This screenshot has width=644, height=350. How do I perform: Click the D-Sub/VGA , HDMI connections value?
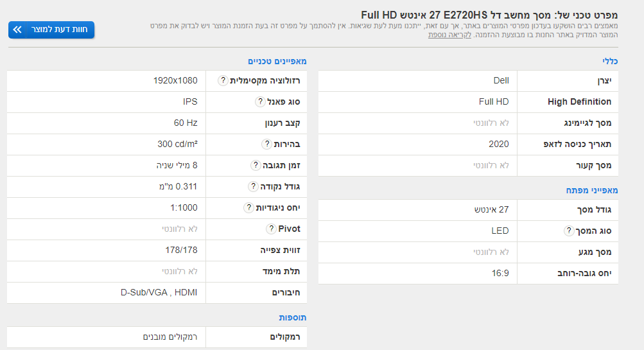click(x=159, y=292)
